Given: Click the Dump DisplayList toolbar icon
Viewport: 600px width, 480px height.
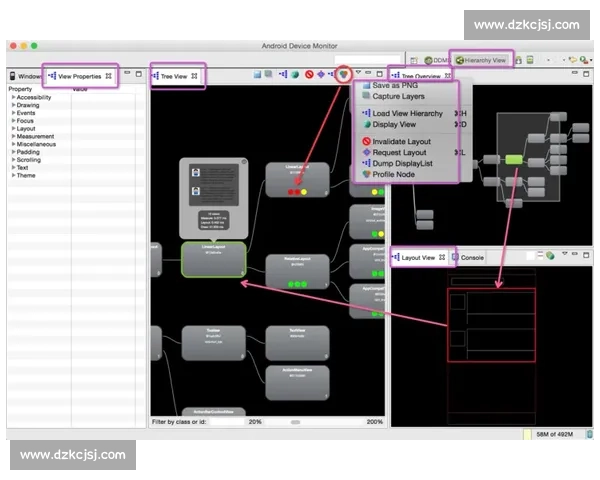Looking at the screenshot, I should pos(331,74).
